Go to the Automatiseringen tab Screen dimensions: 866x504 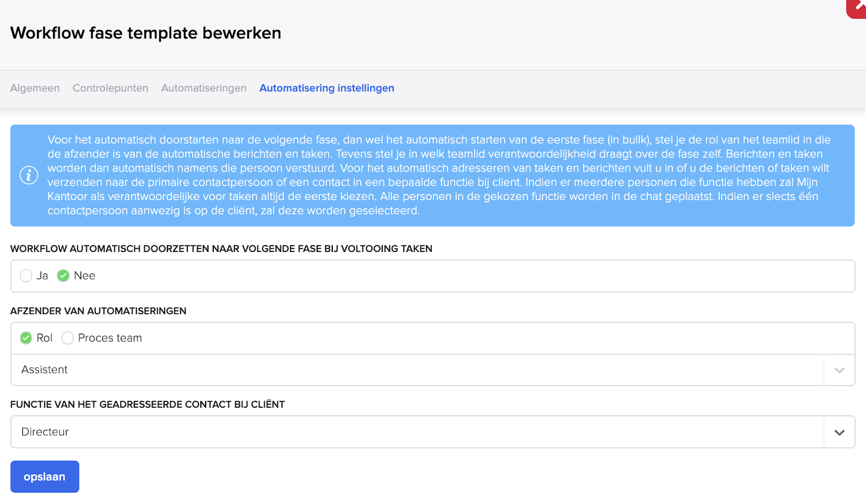(x=204, y=88)
